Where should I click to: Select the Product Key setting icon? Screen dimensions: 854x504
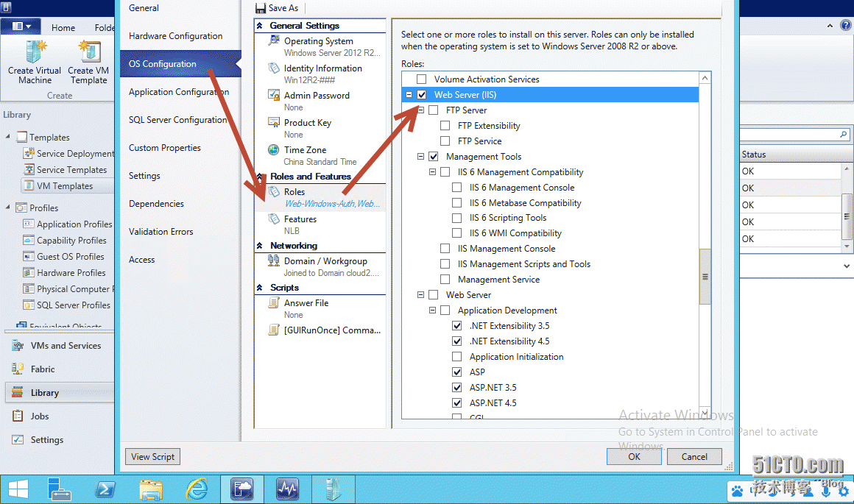coord(274,122)
